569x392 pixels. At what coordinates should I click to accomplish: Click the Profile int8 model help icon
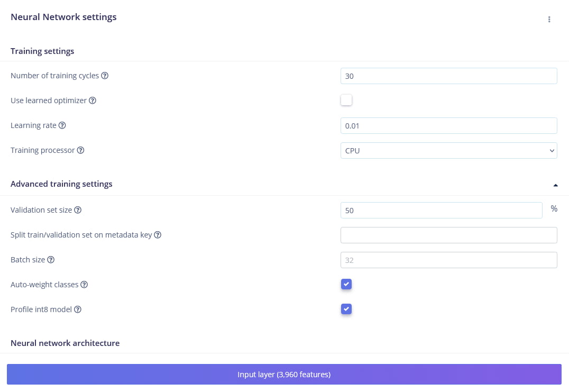click(x=78, y=309)
